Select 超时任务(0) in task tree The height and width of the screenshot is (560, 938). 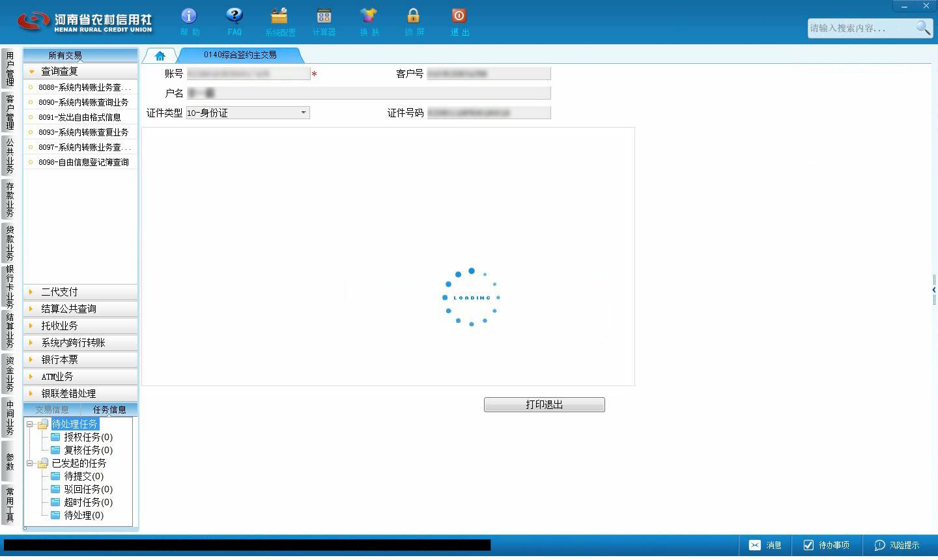(x=88, y=502)
